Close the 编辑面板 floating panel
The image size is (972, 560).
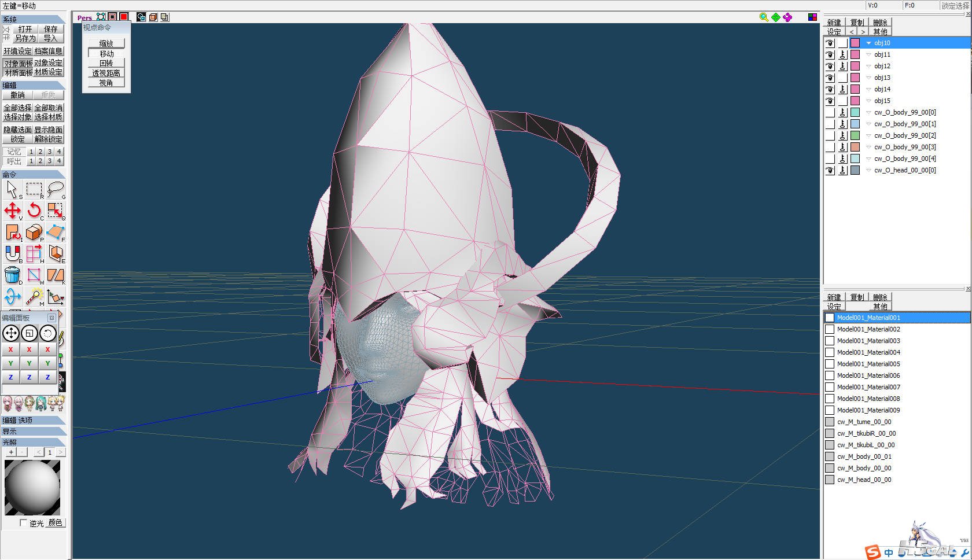click(51, 318)
